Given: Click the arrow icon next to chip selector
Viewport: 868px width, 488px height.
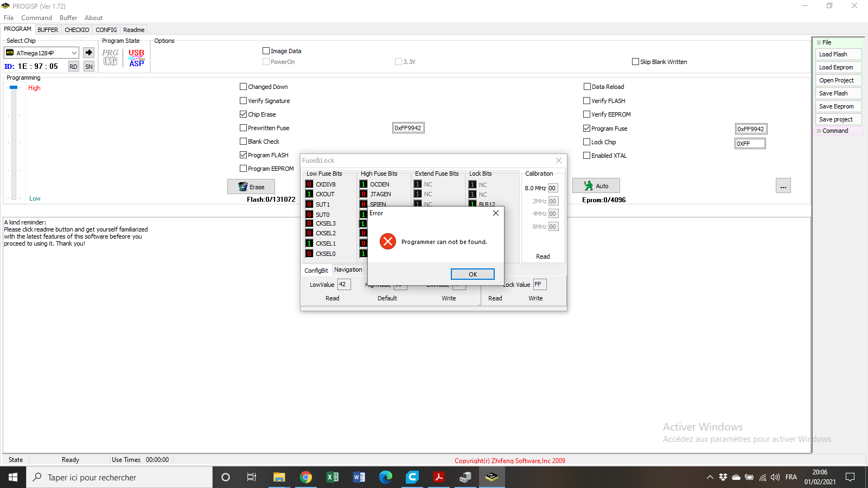Looking at the screenshot, I should [89, 53].
